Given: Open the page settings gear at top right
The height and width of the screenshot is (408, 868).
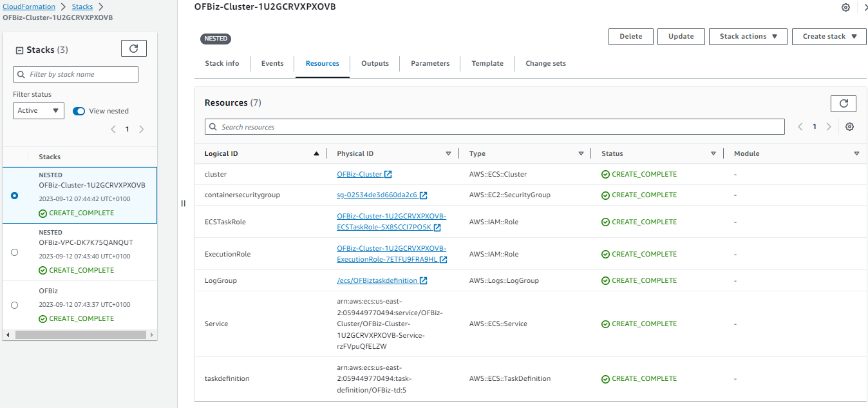Looking at the screenshot, I should coord(845,8).
